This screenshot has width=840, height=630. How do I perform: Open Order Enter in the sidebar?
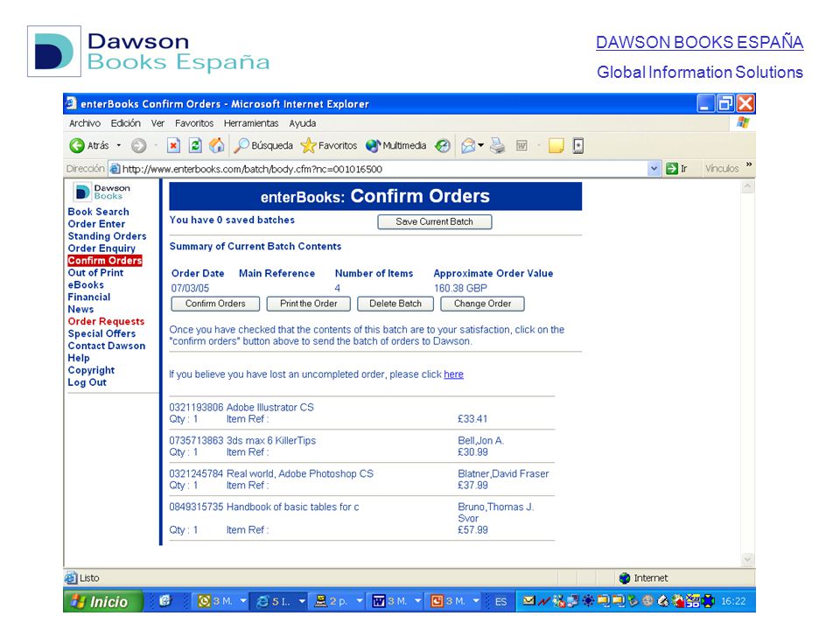[96, 224]
